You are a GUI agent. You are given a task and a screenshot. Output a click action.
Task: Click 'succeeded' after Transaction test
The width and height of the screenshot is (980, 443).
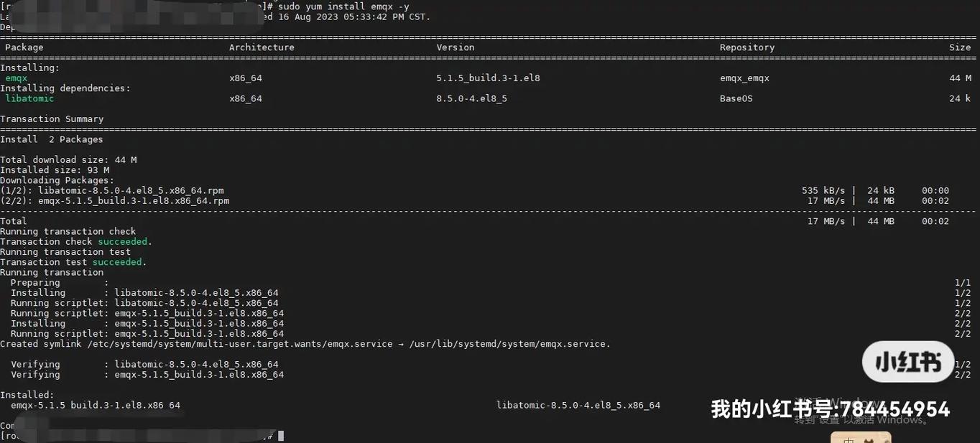117,262
